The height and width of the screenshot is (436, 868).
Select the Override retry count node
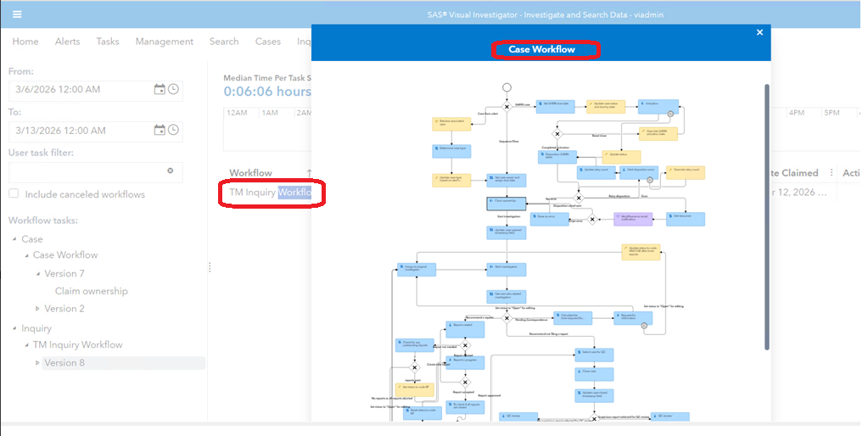(x=686, y=173)
